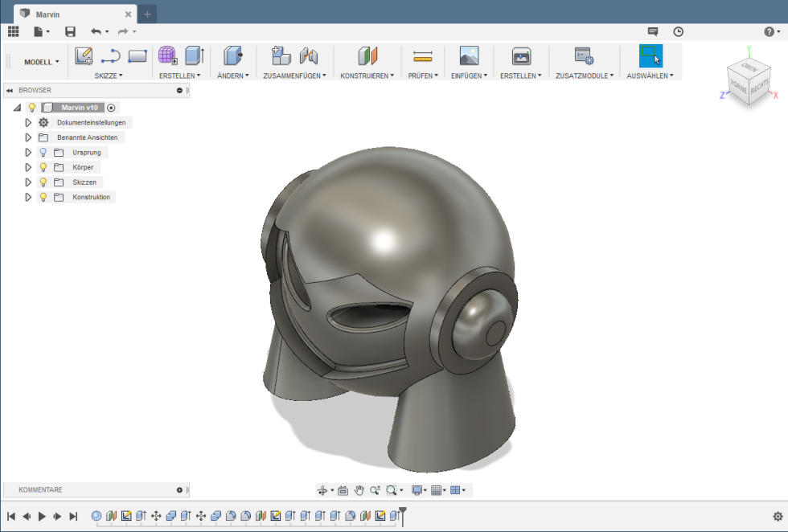The width and height of the screenshot is (788, 532).
Task: Click the scripts and add-ins icon
Action: [584, 55]
